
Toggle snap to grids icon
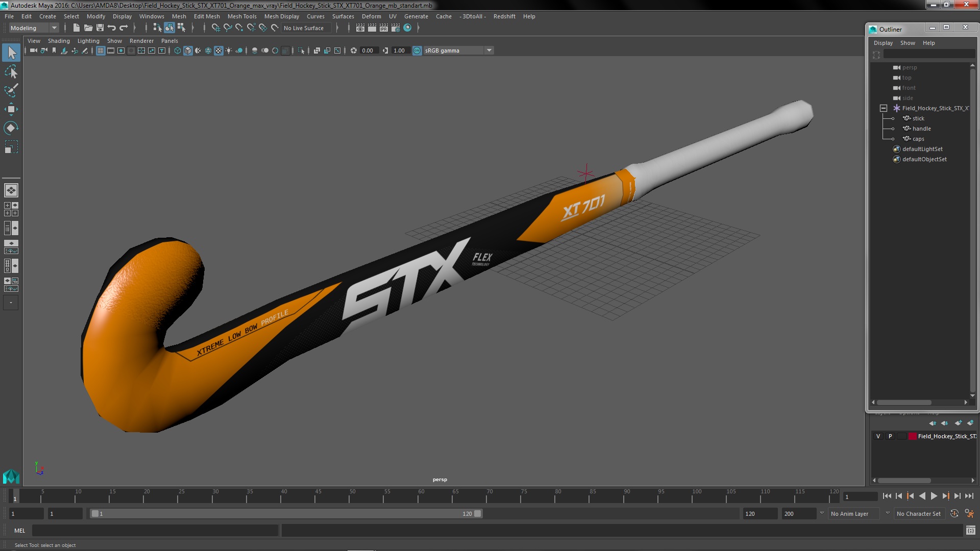tap(215, 28)
